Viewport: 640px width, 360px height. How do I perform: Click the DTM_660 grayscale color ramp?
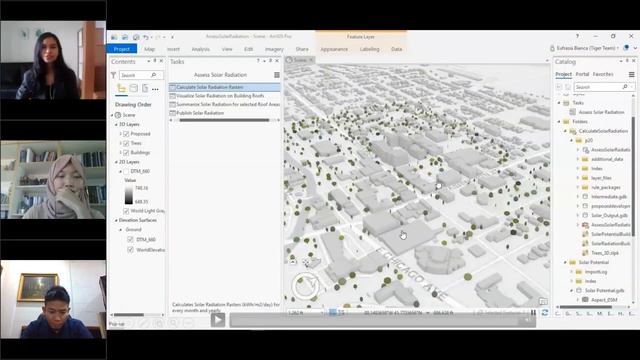pos(129,194)
